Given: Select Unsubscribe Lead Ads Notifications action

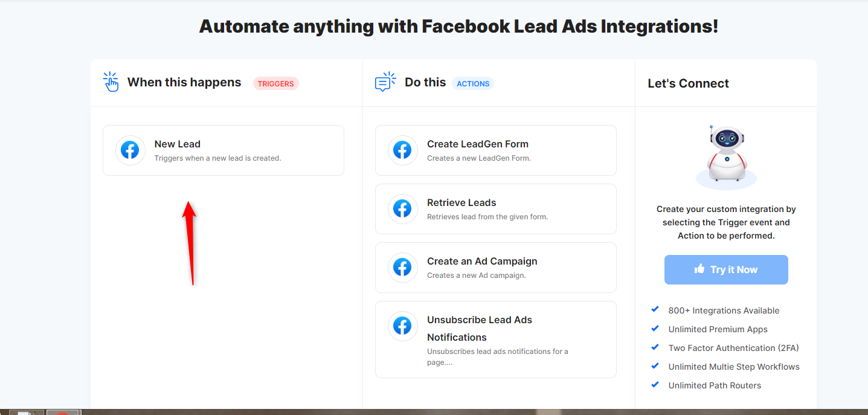Looking at the screenshot, I should tap(496, 339).
